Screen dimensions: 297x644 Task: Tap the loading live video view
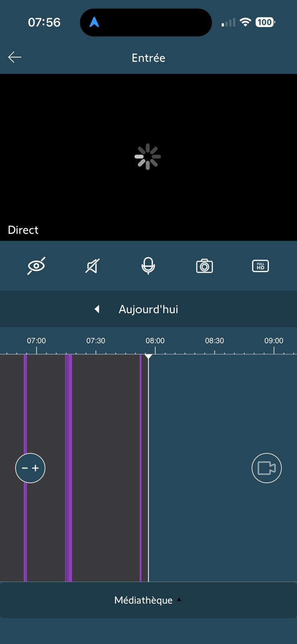point(148,157)
